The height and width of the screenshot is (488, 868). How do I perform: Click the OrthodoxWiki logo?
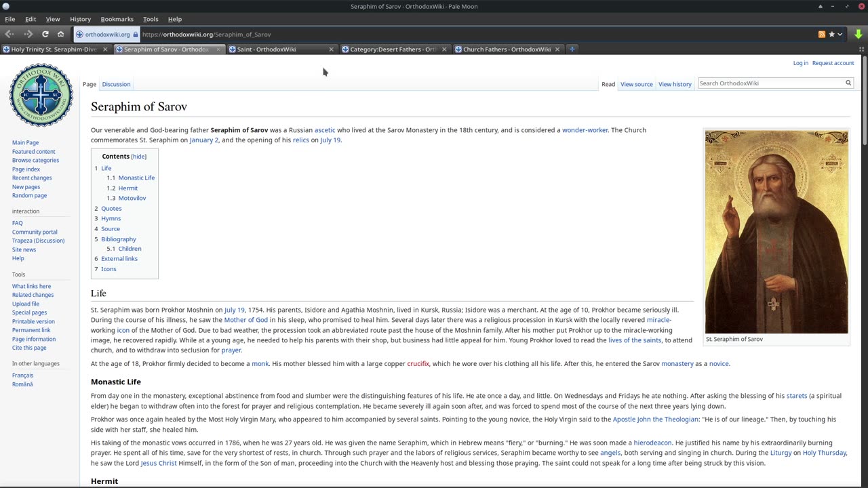(x=41, y=95)
